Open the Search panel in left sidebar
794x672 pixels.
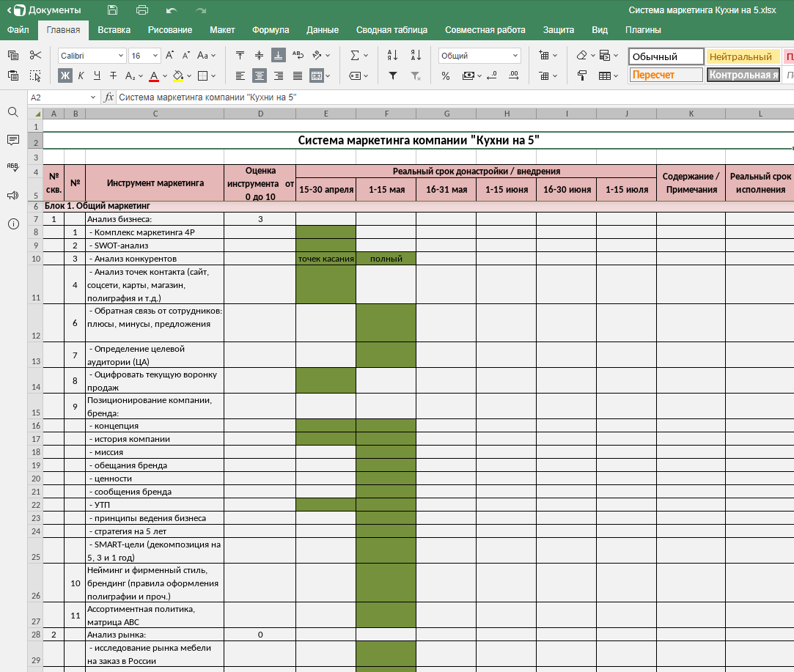click(x=12, y=112)
